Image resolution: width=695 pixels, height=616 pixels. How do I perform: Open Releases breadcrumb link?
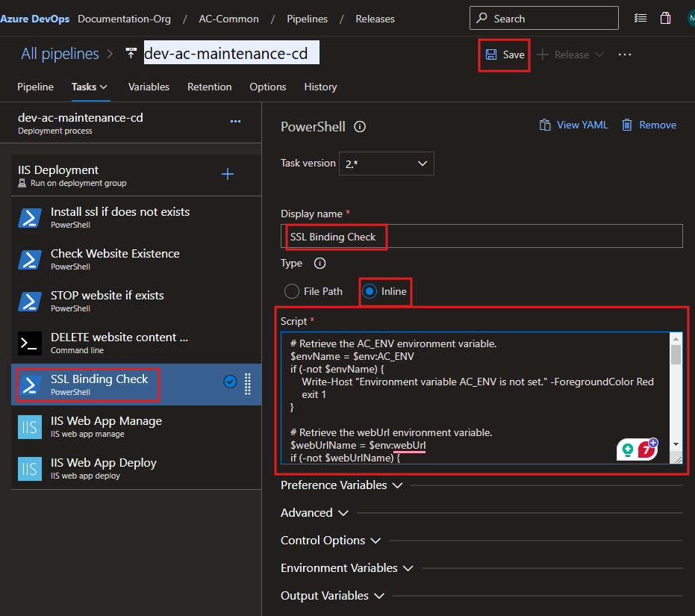[x=375, y=19]
